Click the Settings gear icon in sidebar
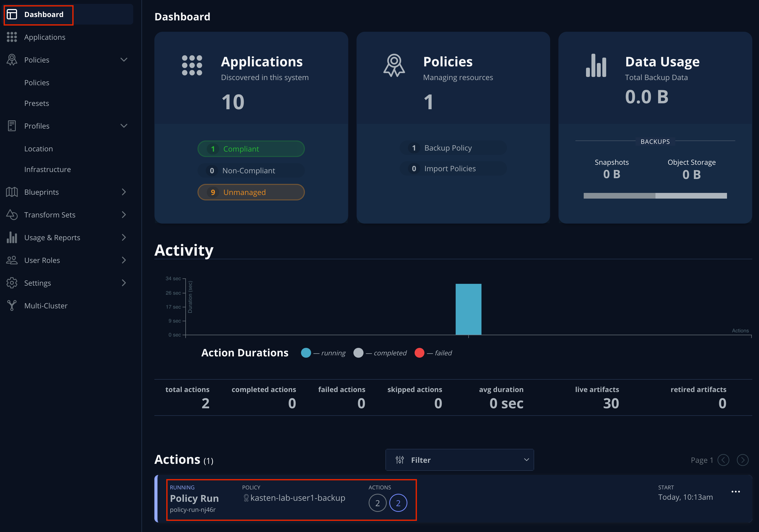The height and width of the screenshot is (532, 759). [x=12, y=283]
